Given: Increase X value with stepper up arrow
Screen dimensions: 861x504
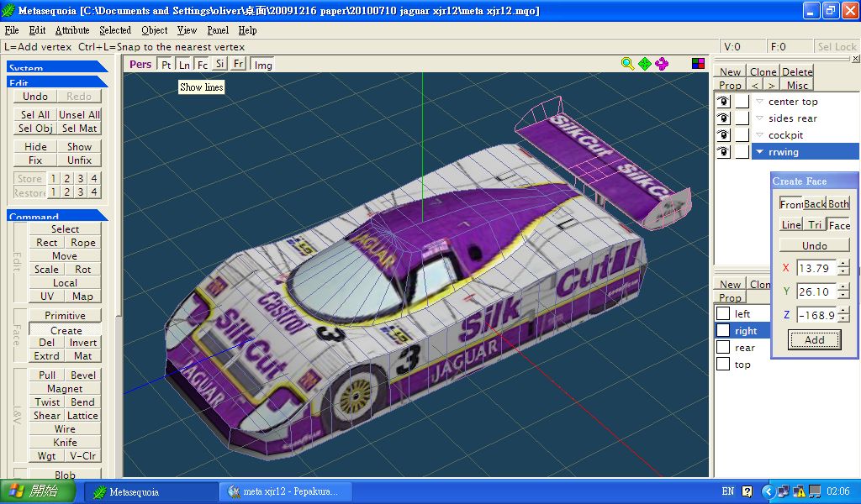Looking at the screenshot, I should click(843, 264).
